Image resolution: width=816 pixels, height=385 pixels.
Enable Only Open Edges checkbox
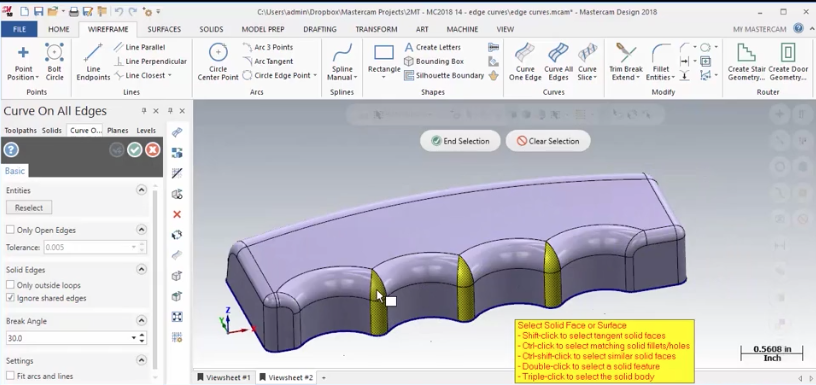10,230
